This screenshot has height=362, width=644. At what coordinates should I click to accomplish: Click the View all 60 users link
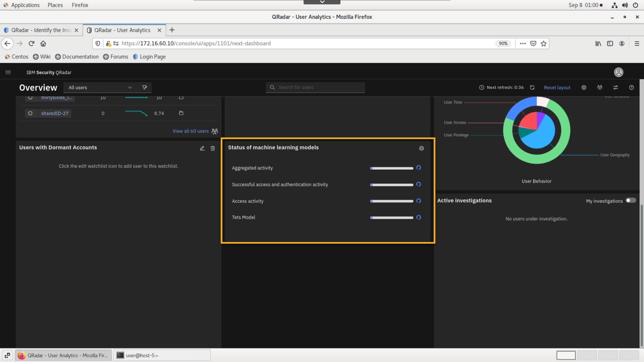pyautogui.click(x=191, y=131)
